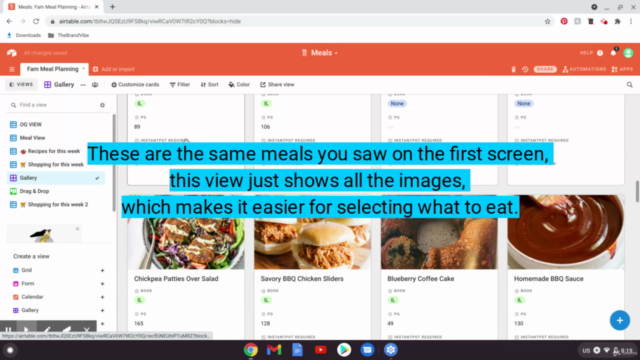Open TheBrandVibe bookmarks folder

point(68,36)
